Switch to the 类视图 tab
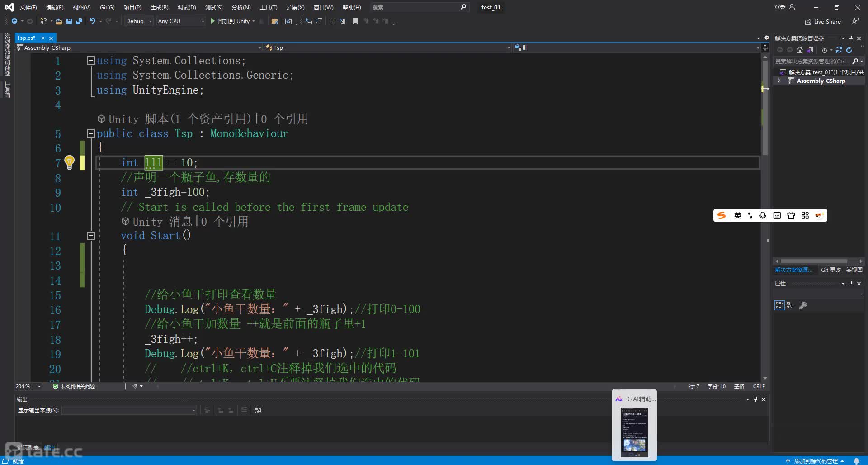This screenshot has height=465, width=868. coord(854,270)
